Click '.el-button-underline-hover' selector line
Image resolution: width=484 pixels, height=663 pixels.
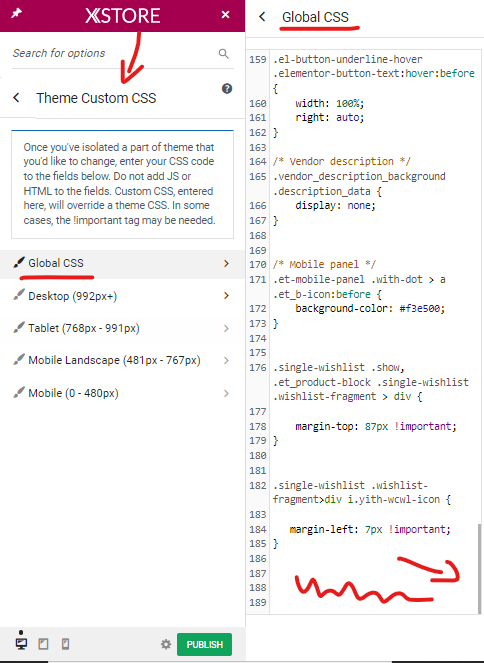(x=347, y=59)
